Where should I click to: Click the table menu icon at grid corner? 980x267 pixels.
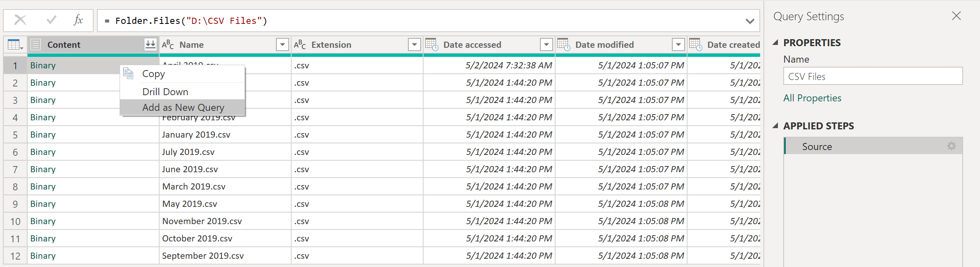point(15,44)
